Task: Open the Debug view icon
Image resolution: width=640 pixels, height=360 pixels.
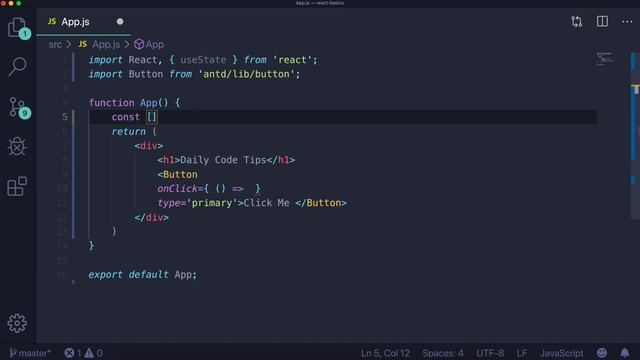Action: 18,146
